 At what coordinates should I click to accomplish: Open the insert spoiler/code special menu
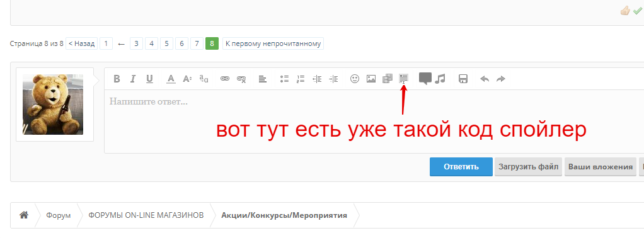pyautogui.click(x=404, y=79)
